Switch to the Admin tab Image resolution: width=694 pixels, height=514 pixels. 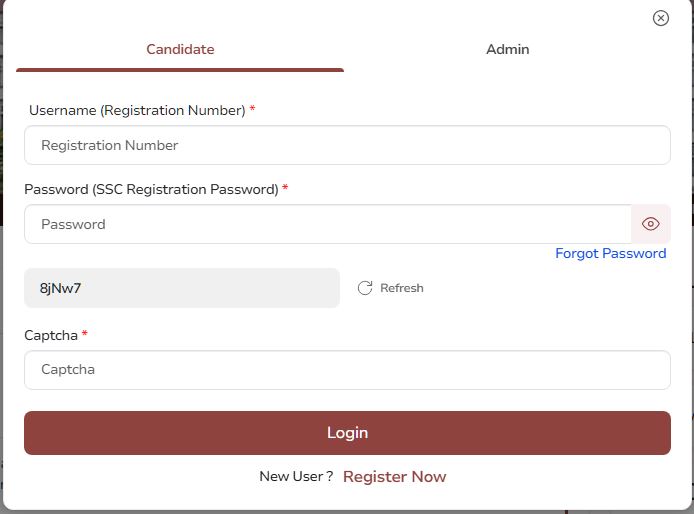(x=508, y=49)
